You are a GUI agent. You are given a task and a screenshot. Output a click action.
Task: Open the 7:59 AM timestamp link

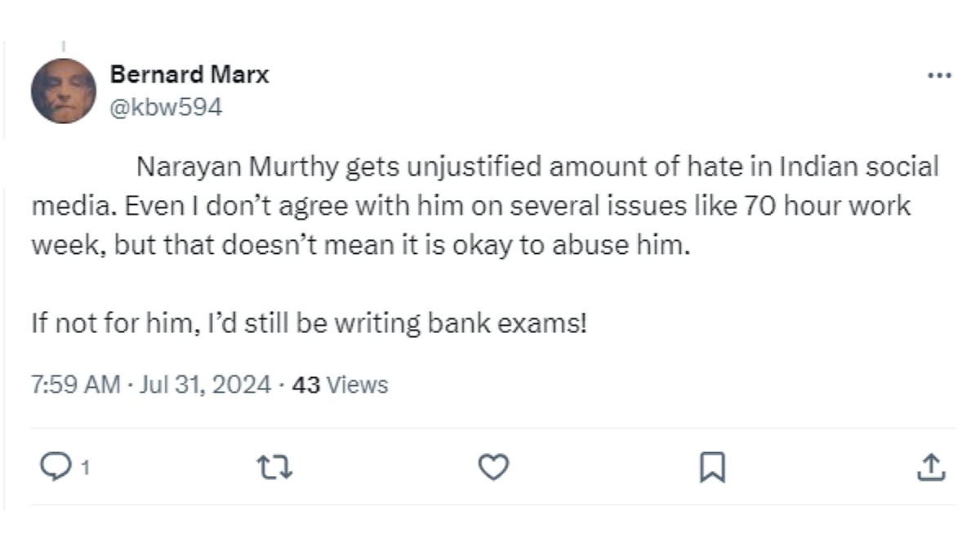pyautogui.click(x=76, y=384)
